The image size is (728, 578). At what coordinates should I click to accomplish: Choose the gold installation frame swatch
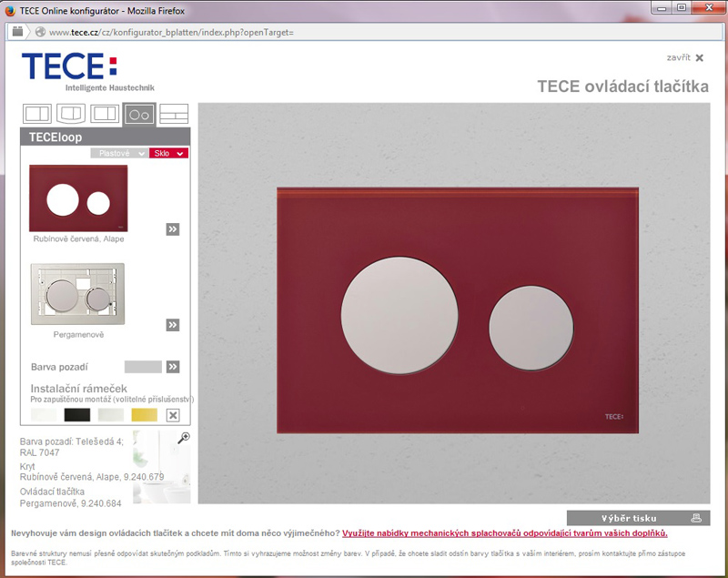point(145,414)
